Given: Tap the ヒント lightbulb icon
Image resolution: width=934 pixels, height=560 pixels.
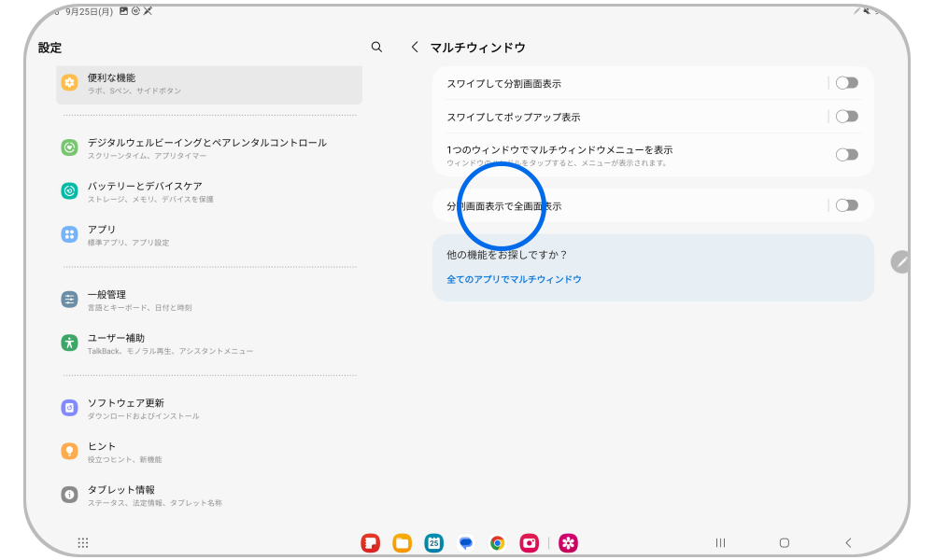Looking at the screenshot, I should [x=70, y=451].
